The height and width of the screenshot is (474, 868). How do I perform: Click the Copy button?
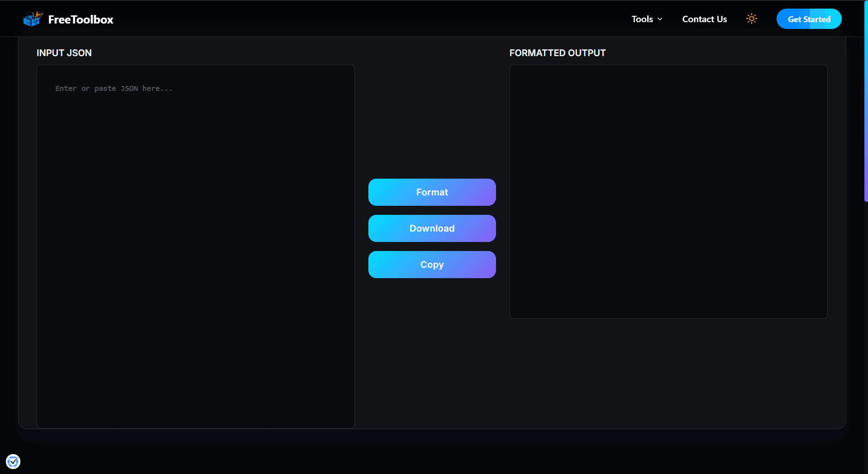click(431, 264)
